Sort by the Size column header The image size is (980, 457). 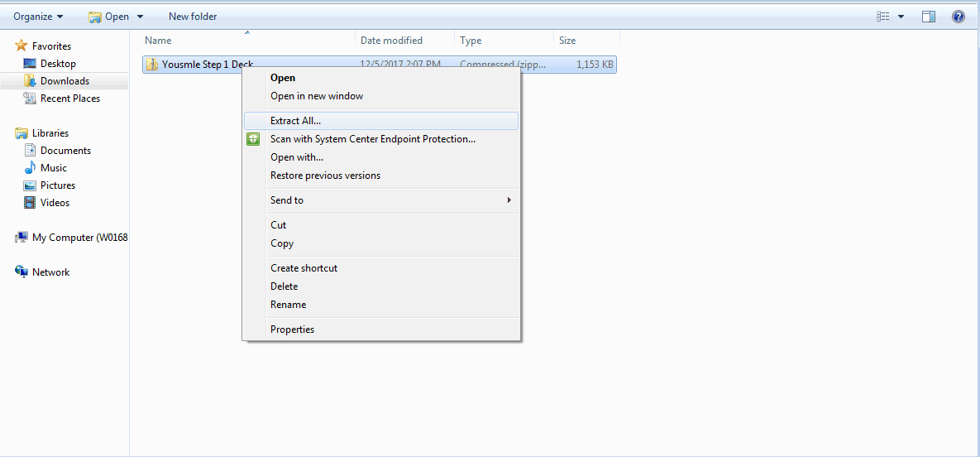(x=567, y=40)
